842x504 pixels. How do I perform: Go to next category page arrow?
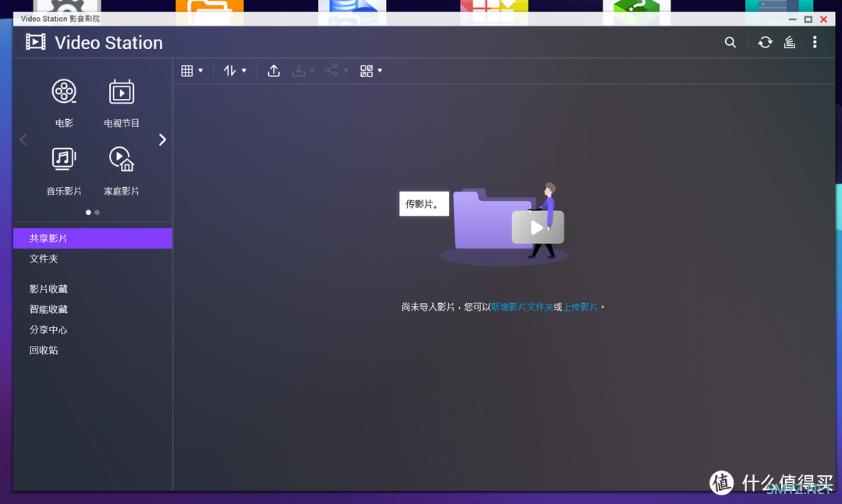click(x=162, y=139)
